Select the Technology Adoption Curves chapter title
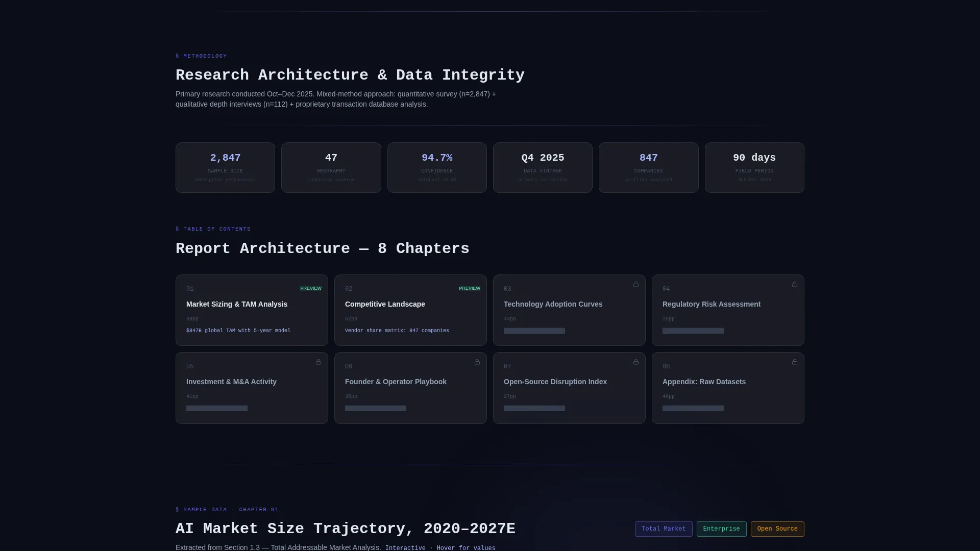 pos(553,304)
